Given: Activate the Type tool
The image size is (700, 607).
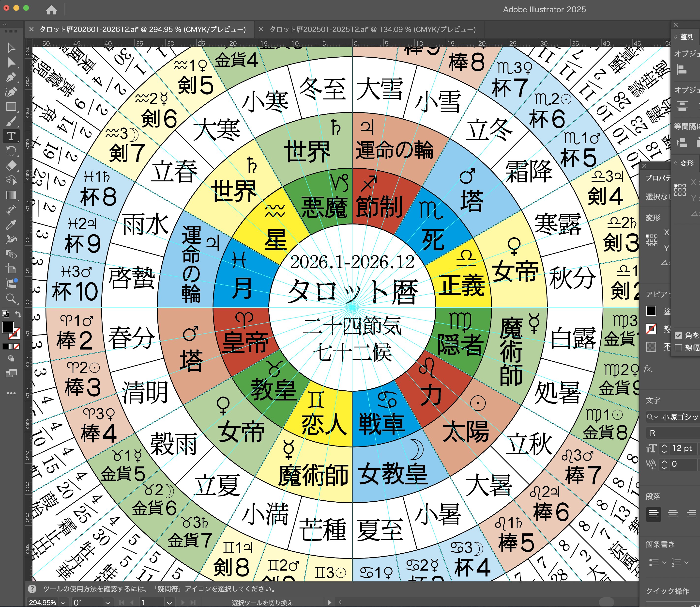Looking at the screenshot, I should (11, 136).
